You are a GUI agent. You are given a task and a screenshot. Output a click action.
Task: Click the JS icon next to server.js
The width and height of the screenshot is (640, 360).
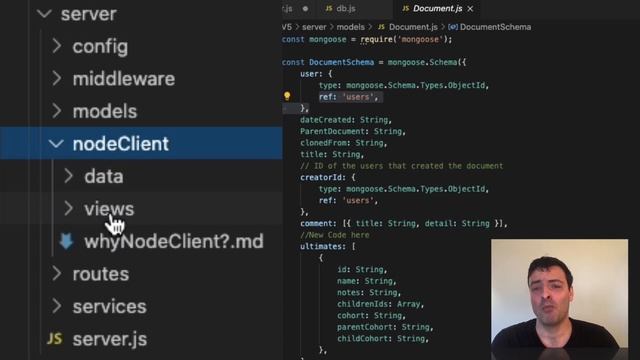55,338
